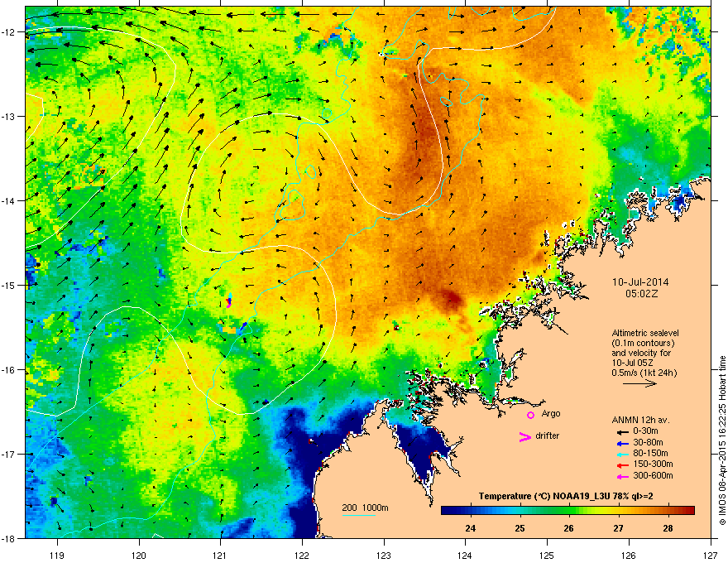Click latitude axis label -17
This screenshot has width=728, height=563.
tap(8, 454)
